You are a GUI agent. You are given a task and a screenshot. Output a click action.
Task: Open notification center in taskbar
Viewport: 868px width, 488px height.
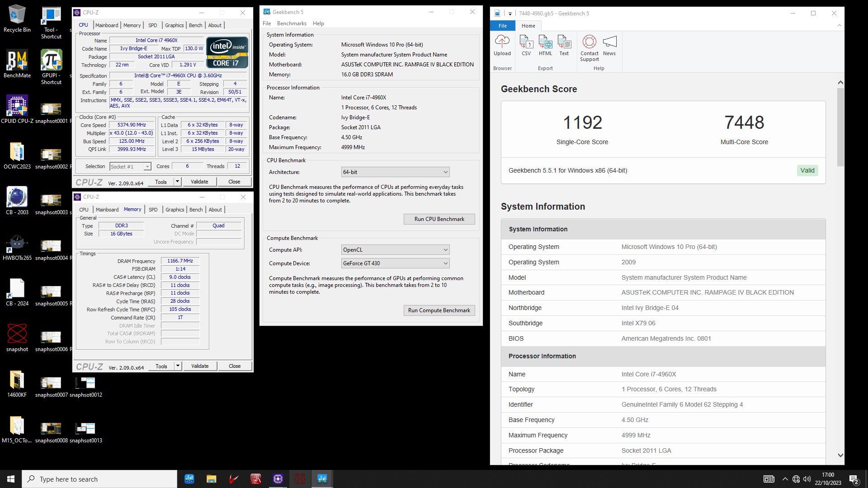(x=854, y=479)
